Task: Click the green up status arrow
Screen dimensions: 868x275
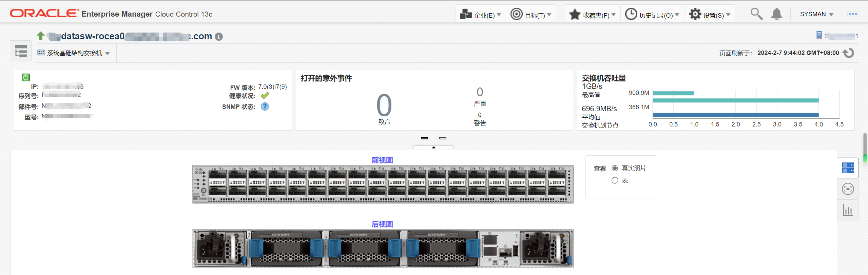Action: click(x=41, y=36)
